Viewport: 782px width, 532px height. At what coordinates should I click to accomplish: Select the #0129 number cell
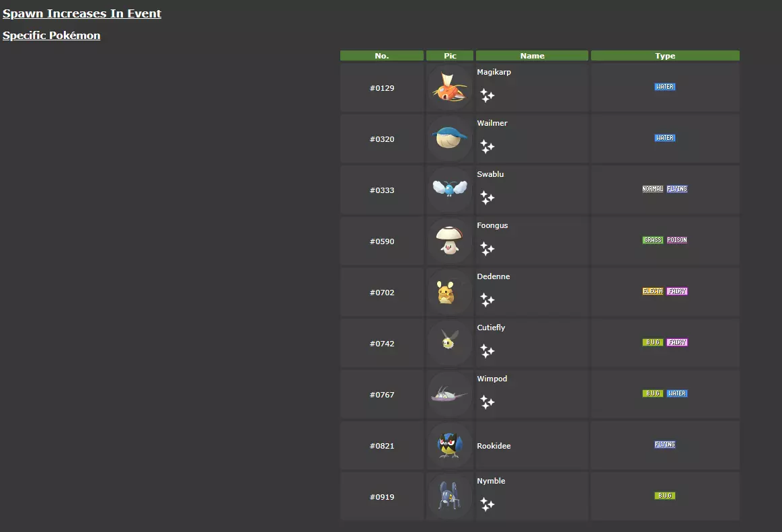tap(382, 88)
